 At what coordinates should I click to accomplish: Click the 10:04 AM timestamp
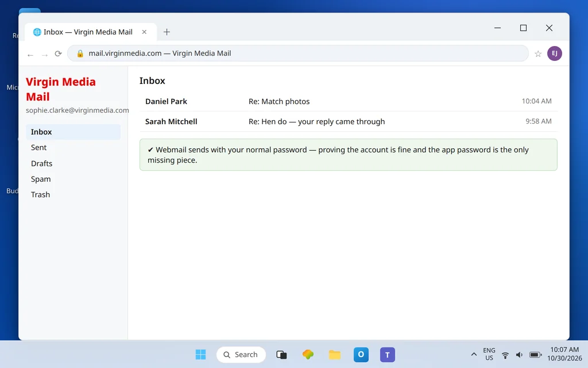coord(536,101)
